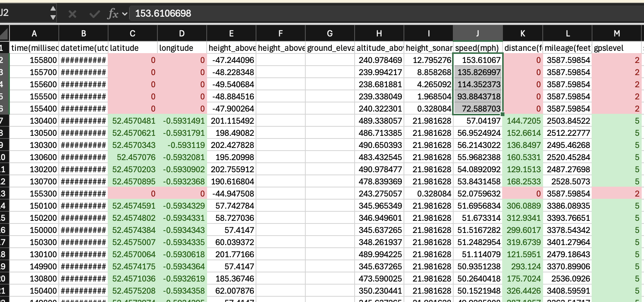Select speed cell containing 57.04197
The width and height of the screenshot is (644, 302).
pyautogui.click(x=478, y=121)
